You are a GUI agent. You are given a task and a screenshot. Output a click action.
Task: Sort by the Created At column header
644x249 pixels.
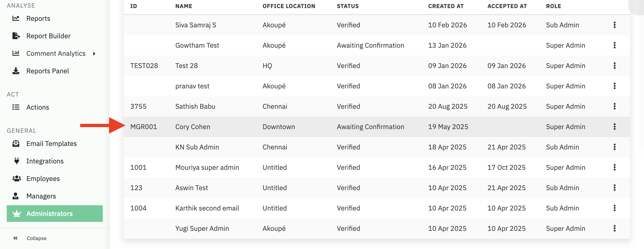tap(446, 6)
